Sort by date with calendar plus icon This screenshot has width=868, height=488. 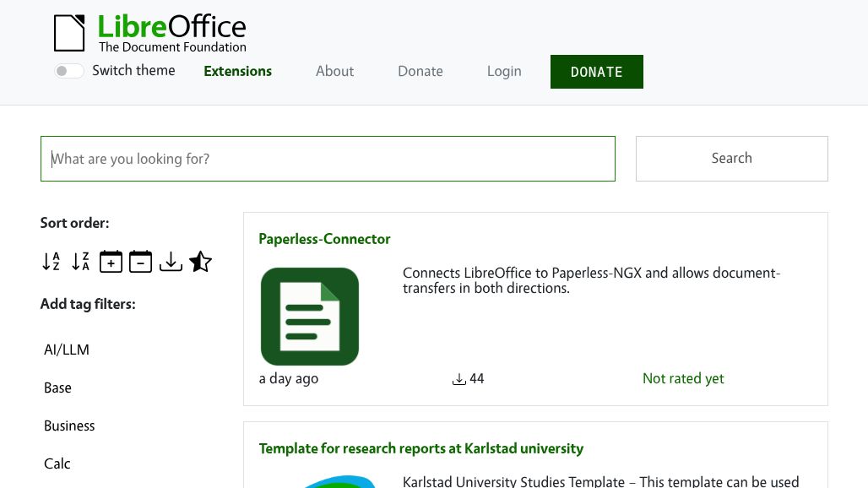click(x=111, y=261)
